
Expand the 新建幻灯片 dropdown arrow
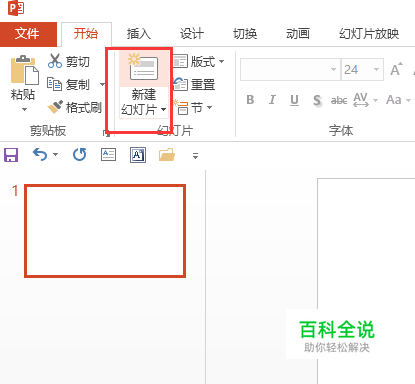pyautogui.click(x=163, y=109)
